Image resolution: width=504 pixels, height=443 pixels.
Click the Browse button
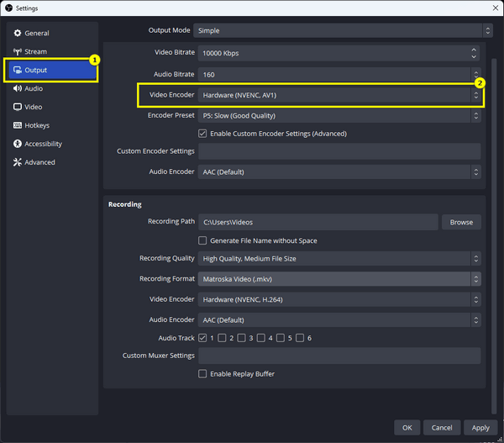pyautogui.click(x=461, y=222)
